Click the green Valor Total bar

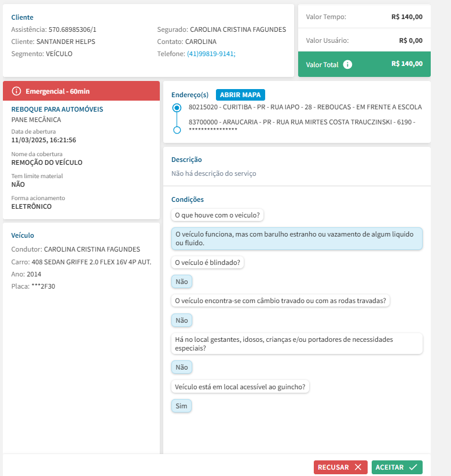(x=364, y=65)
